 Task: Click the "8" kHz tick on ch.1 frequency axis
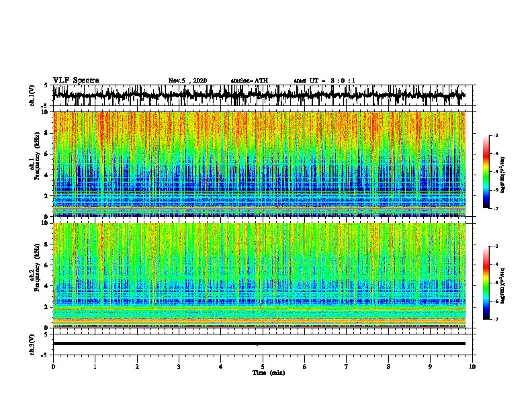(x=46, y=133)
